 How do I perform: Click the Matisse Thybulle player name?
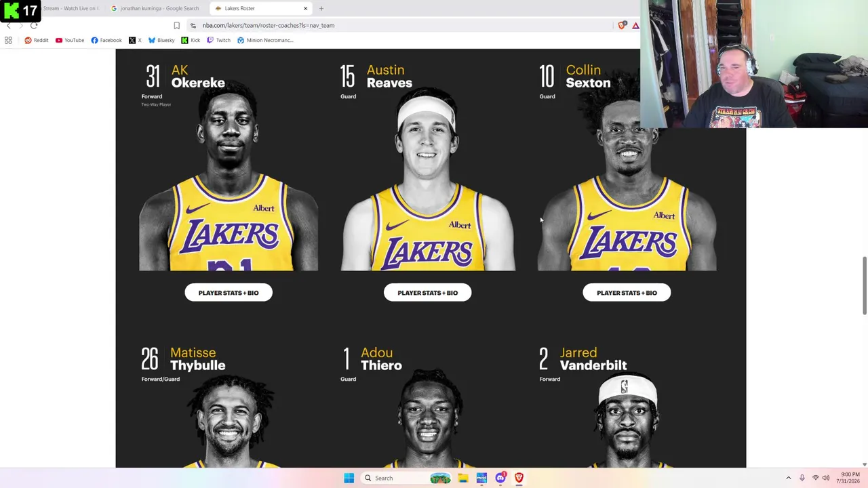[x=197, y=359]
